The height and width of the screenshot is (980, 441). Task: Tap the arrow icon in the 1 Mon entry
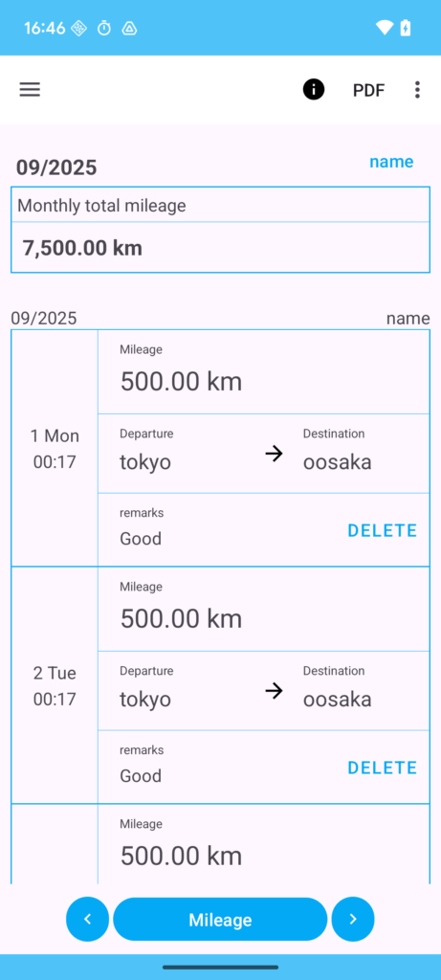(274, 454)
